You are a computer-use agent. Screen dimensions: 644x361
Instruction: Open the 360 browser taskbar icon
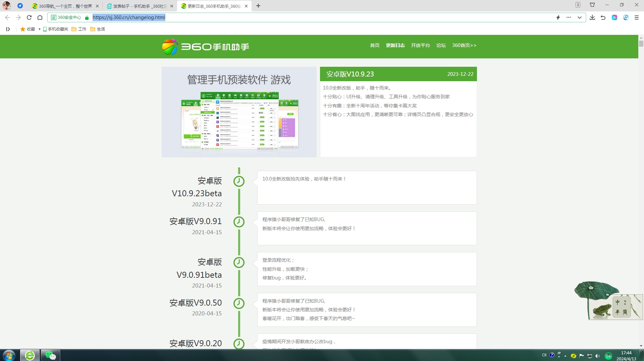click(30, 355)
